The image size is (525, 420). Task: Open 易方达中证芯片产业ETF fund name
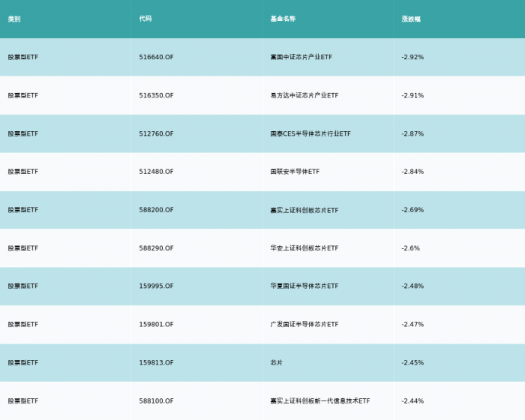click(x=304, y=95)
